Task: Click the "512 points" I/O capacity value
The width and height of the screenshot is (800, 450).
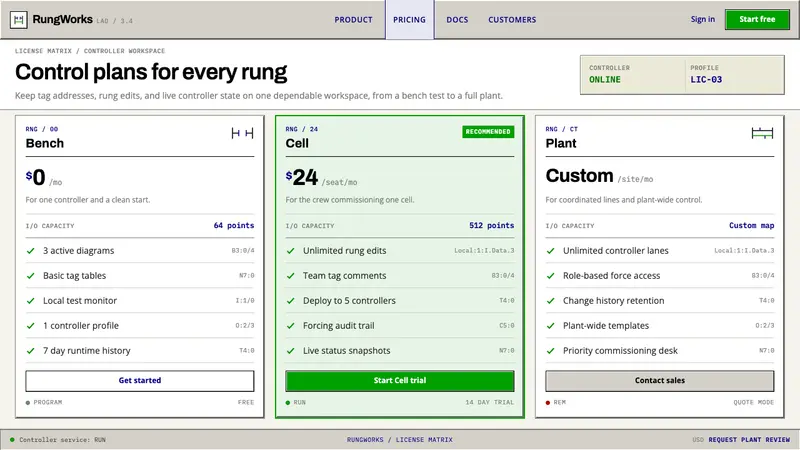Action: (492, 226)
